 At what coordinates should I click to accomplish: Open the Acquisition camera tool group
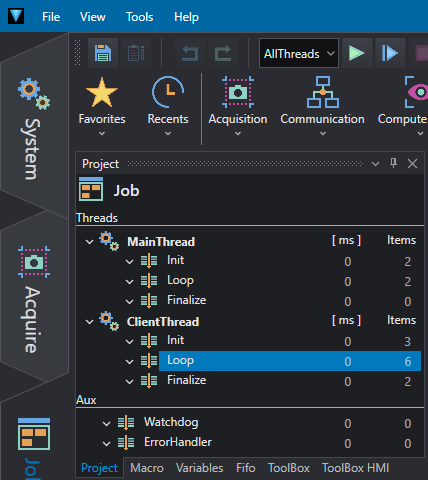pos(238,106)
